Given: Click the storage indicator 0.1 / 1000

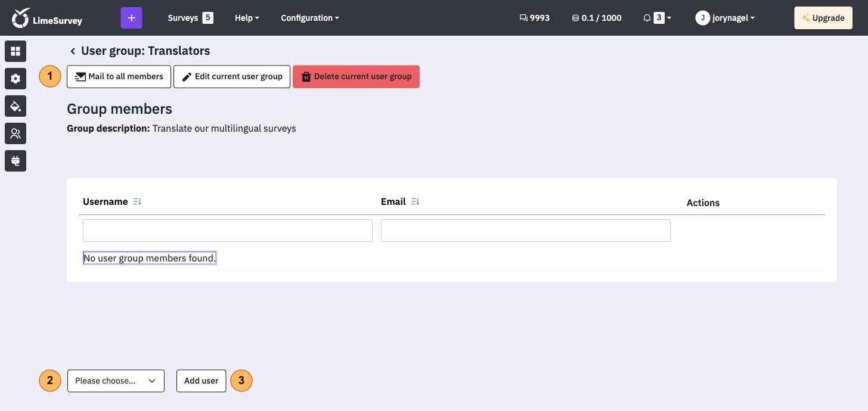Looking at the screenshot, I should [x=597, y=18].
